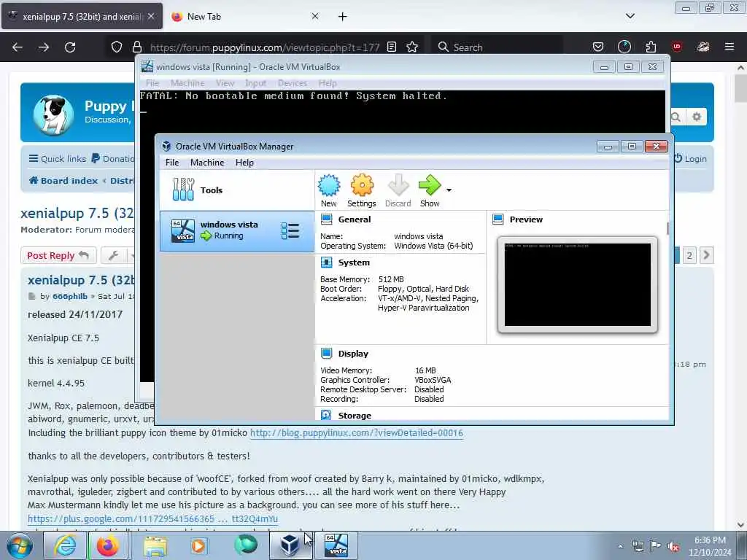Click forum Login link
The width and height of the screenshot is (747, 560).
[690, 158]
